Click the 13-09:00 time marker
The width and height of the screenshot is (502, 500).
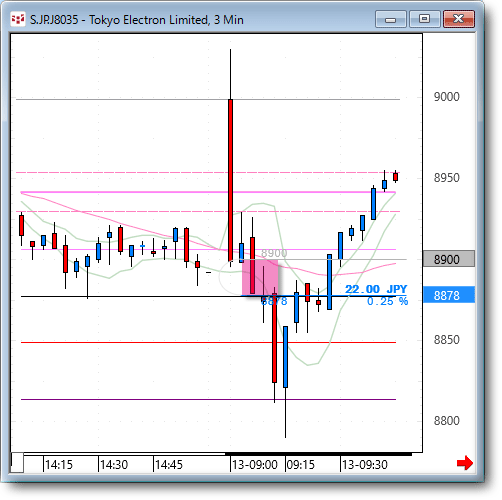(255, 465)
